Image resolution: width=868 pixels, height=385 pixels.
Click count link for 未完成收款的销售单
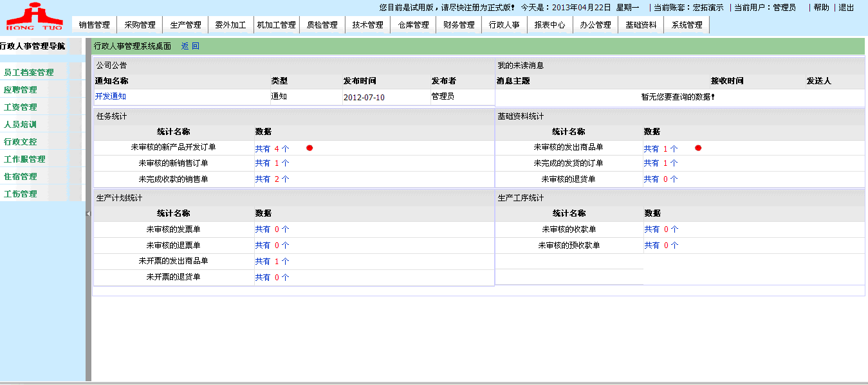click(x=272, y=179)
